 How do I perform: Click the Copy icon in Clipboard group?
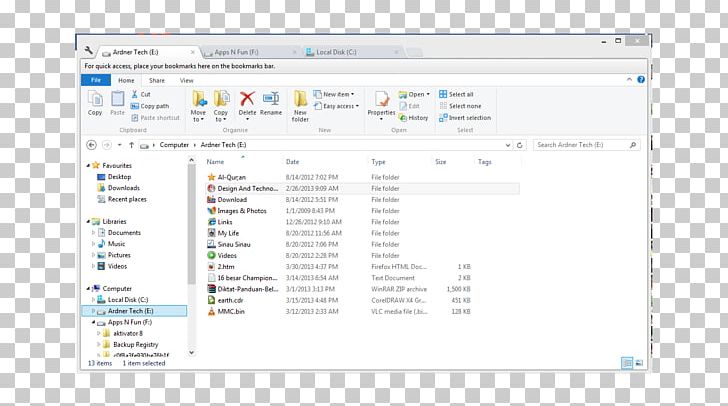tap(95, 102)
